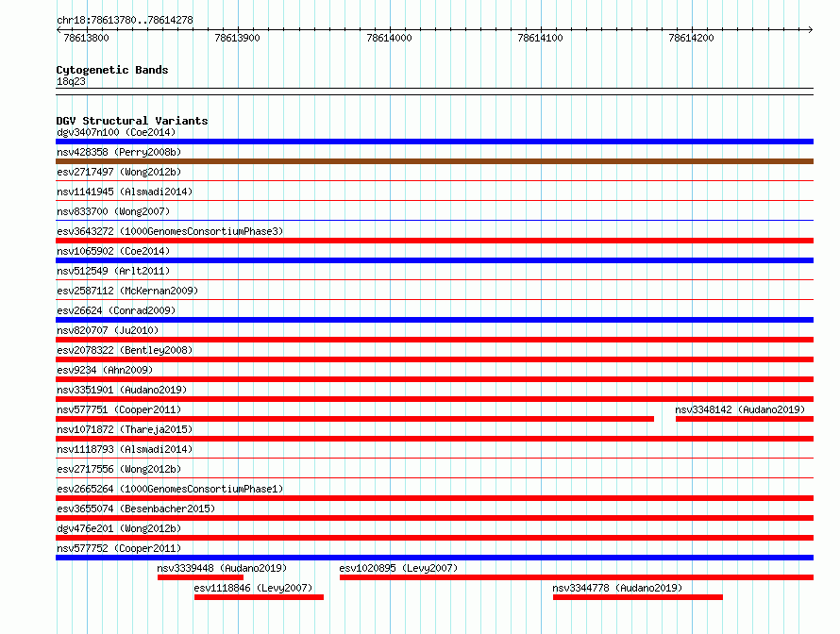Image resolution: width=840 pixels, height=634 pixels.
Task: Open nsv3344778 (Audano2019) variant
Action: coord(617,588)
